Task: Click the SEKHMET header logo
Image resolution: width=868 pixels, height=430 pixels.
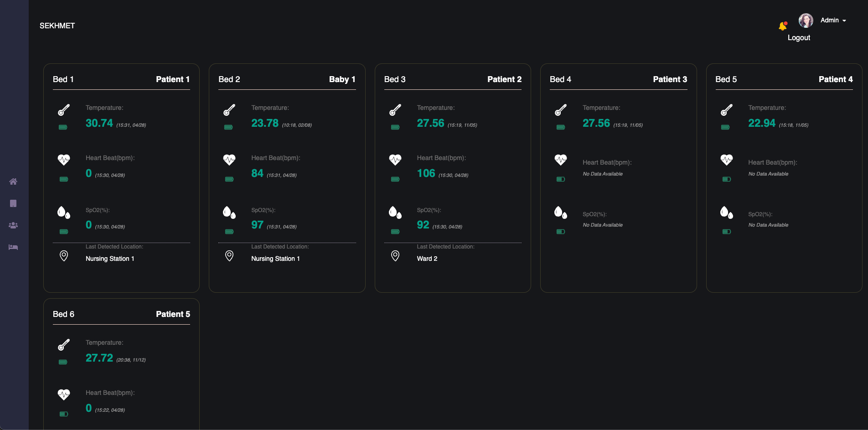Action: [x=57, y=26]
